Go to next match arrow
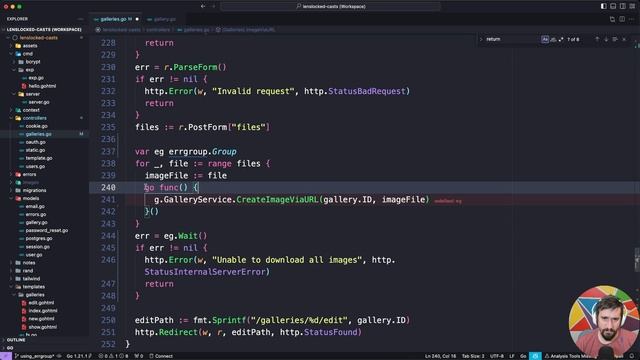640x360 pixels. (606, 39)
